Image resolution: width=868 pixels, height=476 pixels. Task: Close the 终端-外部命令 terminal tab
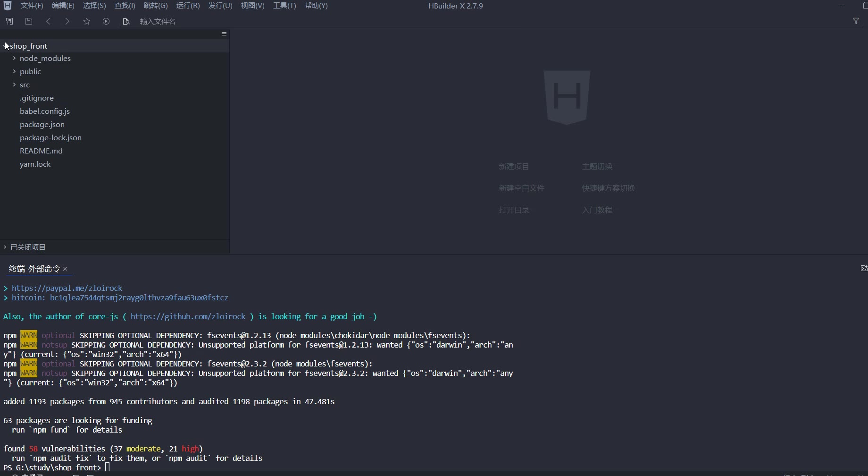[65, 269]
